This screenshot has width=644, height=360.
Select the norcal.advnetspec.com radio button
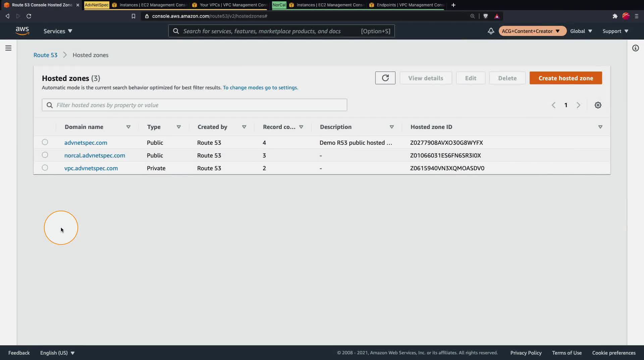click(x=45, y=155)
